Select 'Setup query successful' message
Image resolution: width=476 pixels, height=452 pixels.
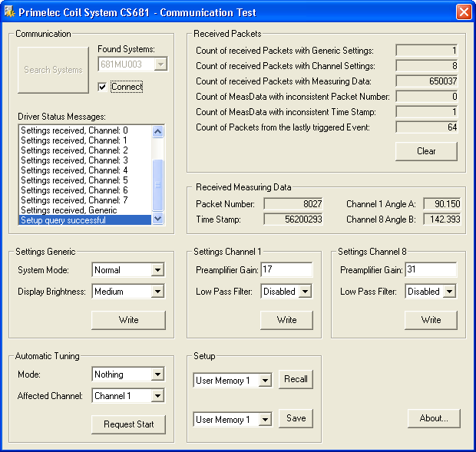tap(85, 220)
